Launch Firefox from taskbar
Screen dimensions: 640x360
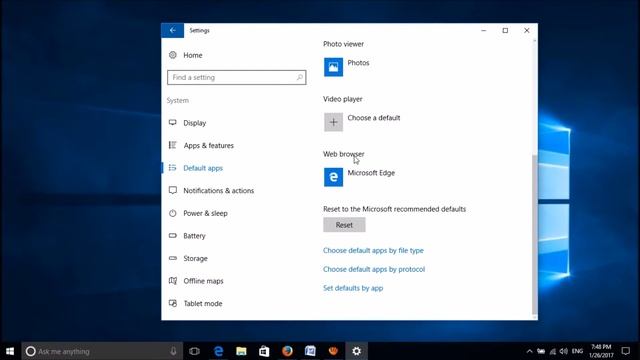[x=287, y=351]
